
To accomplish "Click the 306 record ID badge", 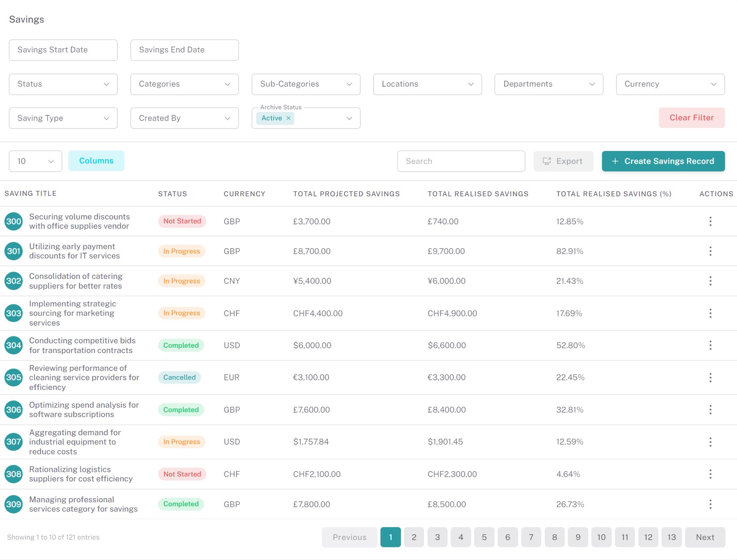I will [x=13, y=409].
